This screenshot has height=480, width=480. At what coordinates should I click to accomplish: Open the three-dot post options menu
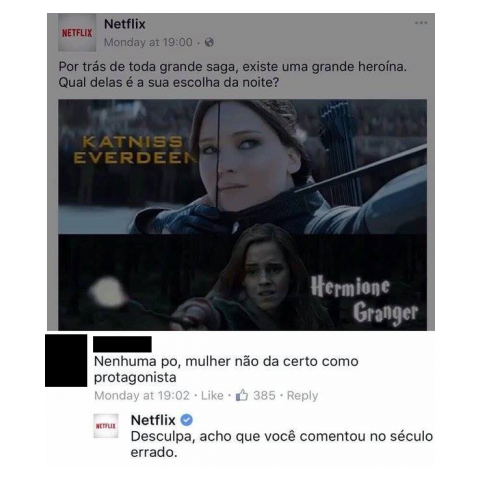pyautogui.click(x=421, y=23)
